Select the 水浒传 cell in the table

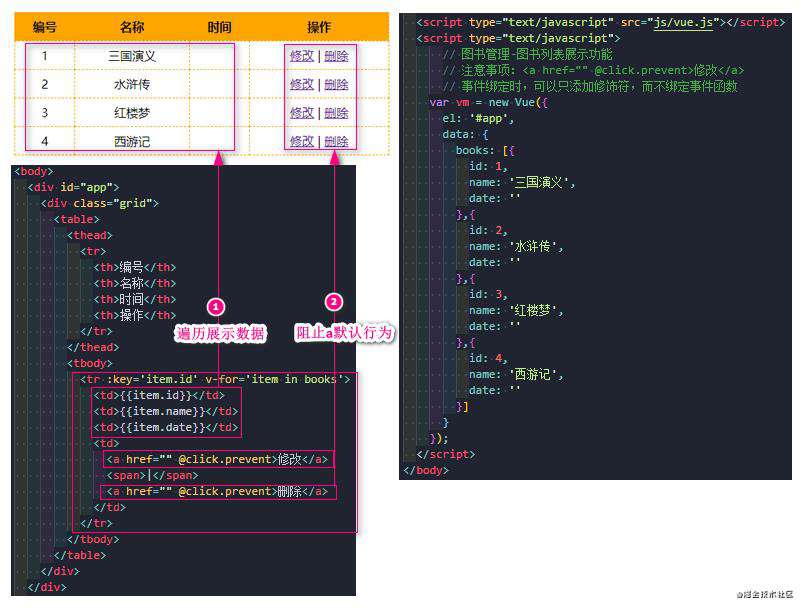click(132, 84)
